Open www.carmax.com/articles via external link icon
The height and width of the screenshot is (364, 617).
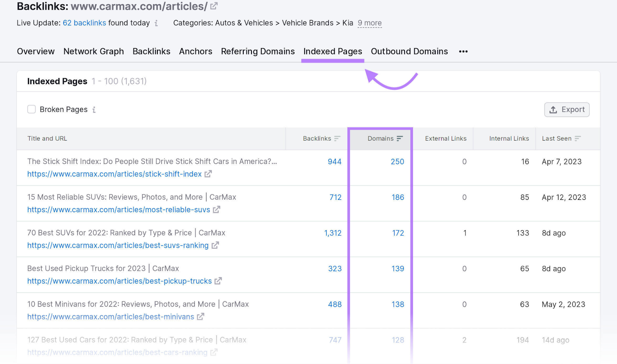point(214,6)
